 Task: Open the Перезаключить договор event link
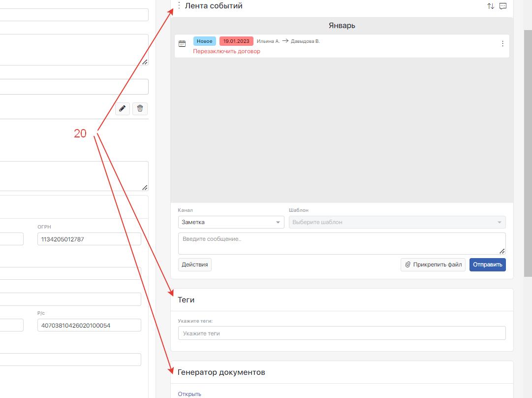coord(226,51)
